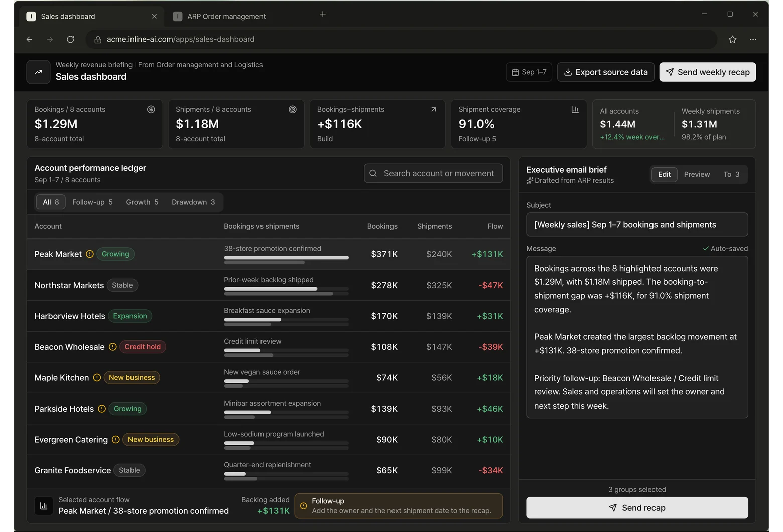The image size is (783, 532).
Task: Filter ledger by Follow-up 5
Action: pos(92,202)
